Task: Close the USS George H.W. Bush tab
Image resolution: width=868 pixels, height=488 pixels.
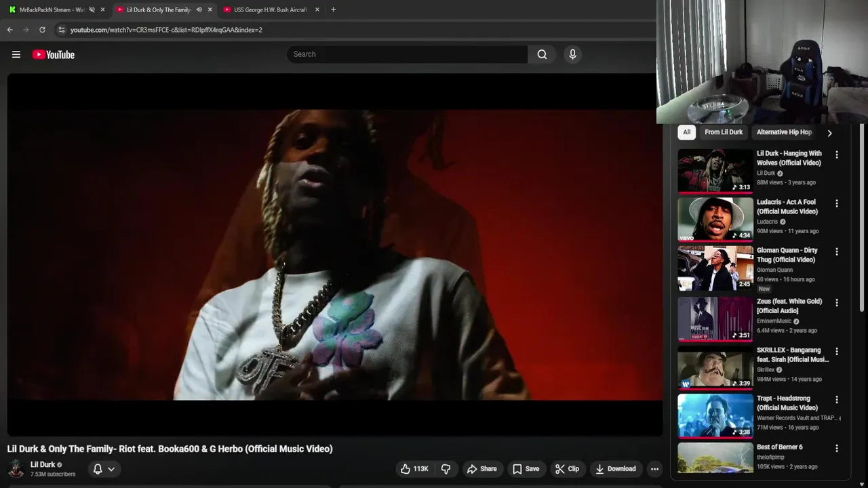Action: pyautogui.click(x=317, y=9)
